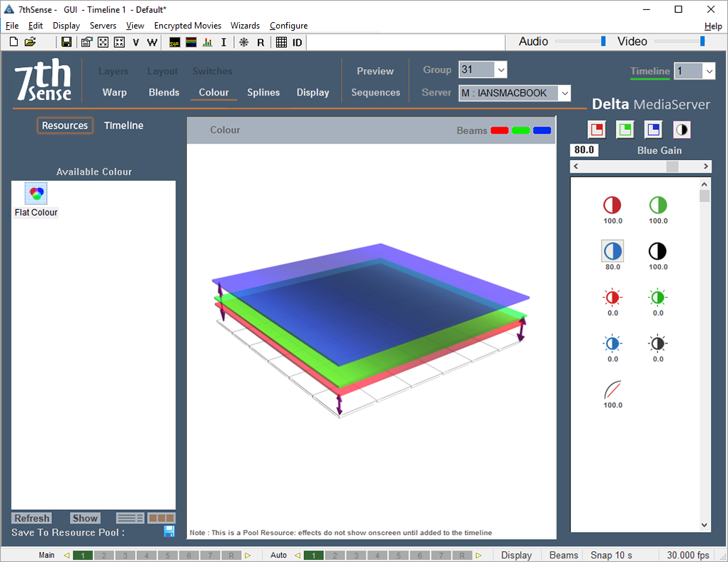Open the Configure menu
728x562 pixels.
289,26
